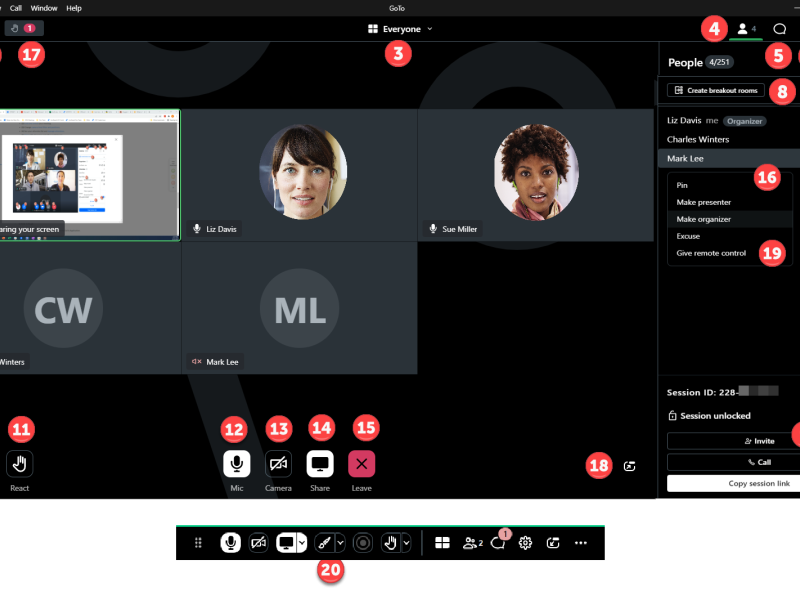Image resolution: width=800 pixels, height=600 pixels.
Task: Expand the drawing tools dropdown arrow
Action: 340,543
